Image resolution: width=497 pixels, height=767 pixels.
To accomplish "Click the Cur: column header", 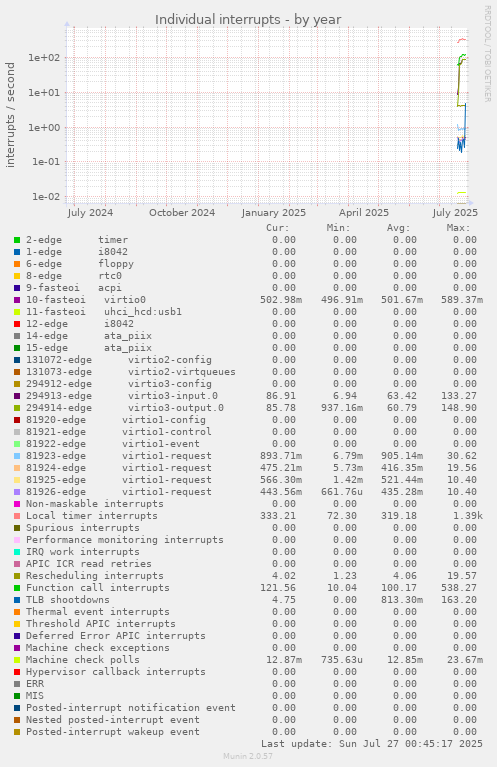I will point(278,228).
